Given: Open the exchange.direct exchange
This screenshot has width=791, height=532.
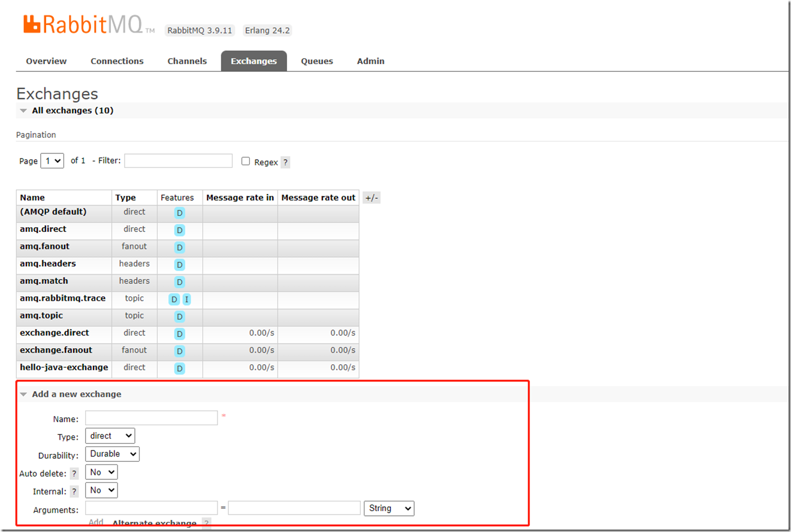Looking at the screenshot, I should 55,333.
